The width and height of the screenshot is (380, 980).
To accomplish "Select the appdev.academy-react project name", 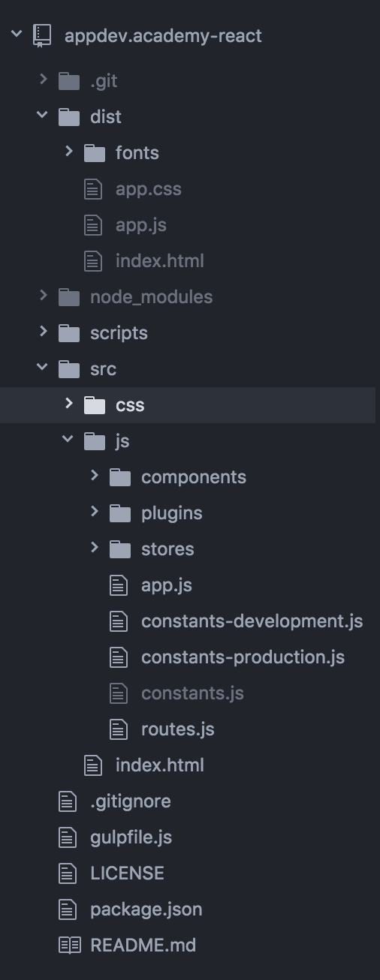I will [x=164, y=36].
